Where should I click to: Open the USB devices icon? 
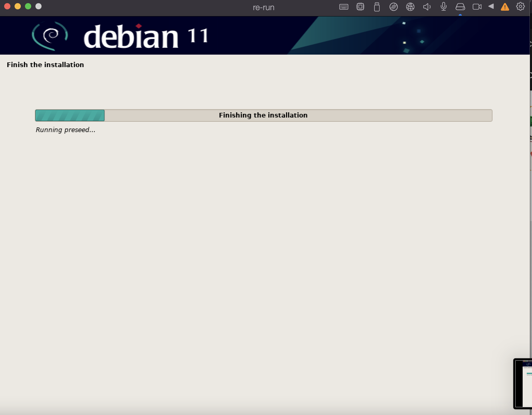coord(377,7)
